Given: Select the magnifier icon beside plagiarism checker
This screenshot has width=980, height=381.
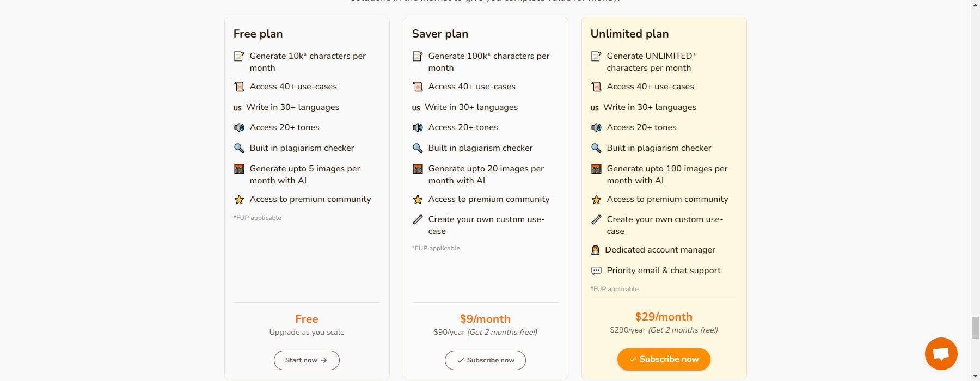Looking at the screenshot, I should point(239,148).
